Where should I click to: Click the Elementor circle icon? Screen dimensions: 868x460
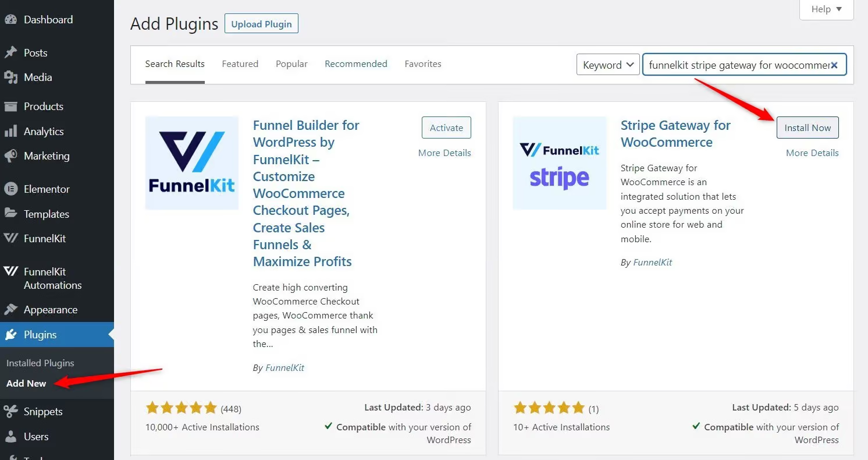pyautogui.click(x=10, y=189)
